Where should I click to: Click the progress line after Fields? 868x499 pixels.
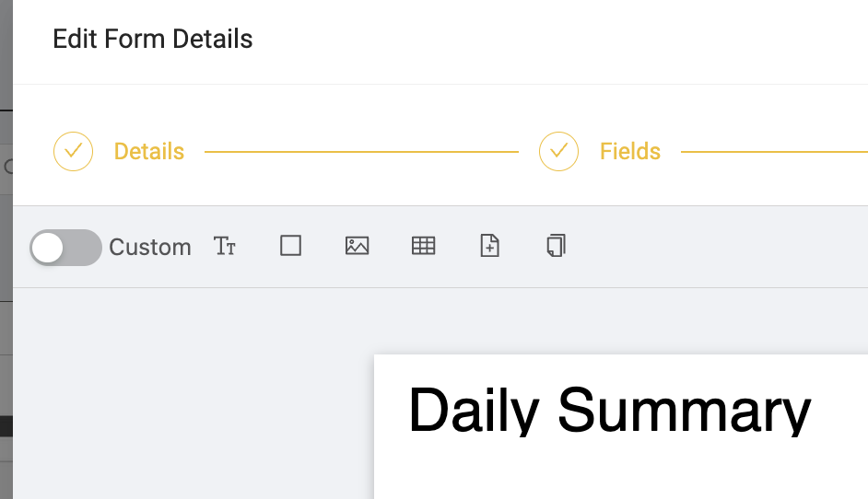point(774,152)
